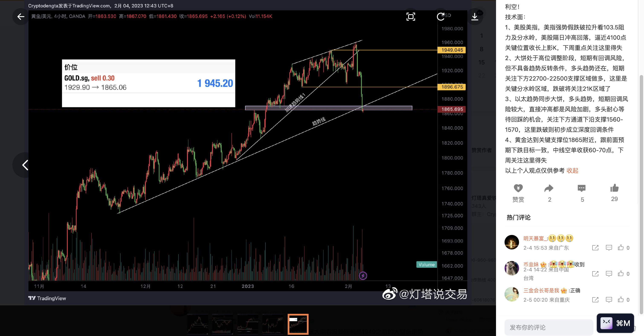Collapse the analysis text via 收起 link
644x336 pixels.
point(573,170)
